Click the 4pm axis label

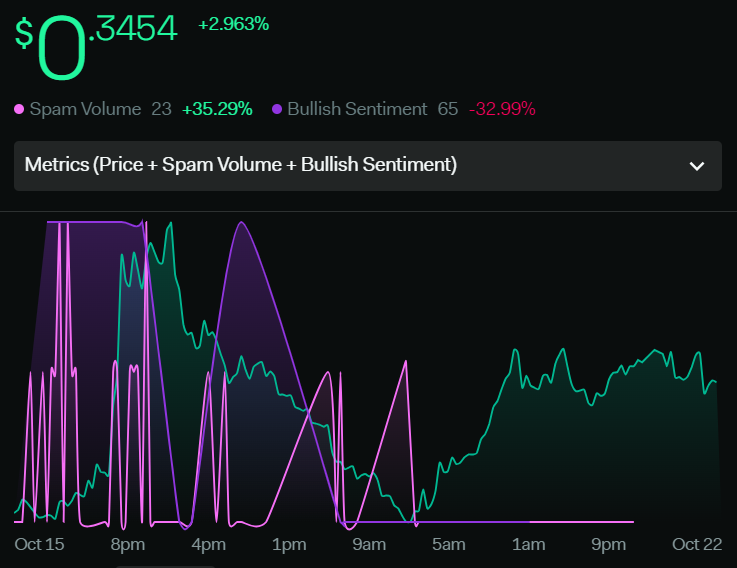click(209, 545)
